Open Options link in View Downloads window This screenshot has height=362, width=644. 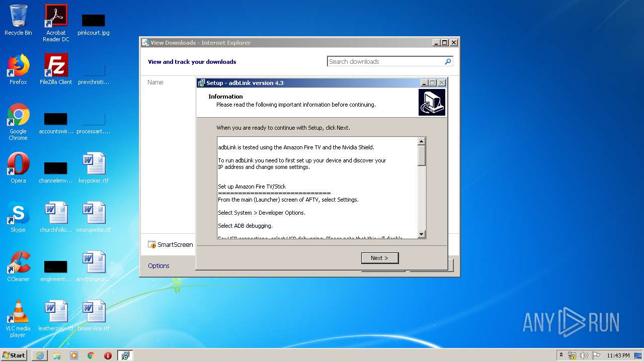[x=158, y=265]
